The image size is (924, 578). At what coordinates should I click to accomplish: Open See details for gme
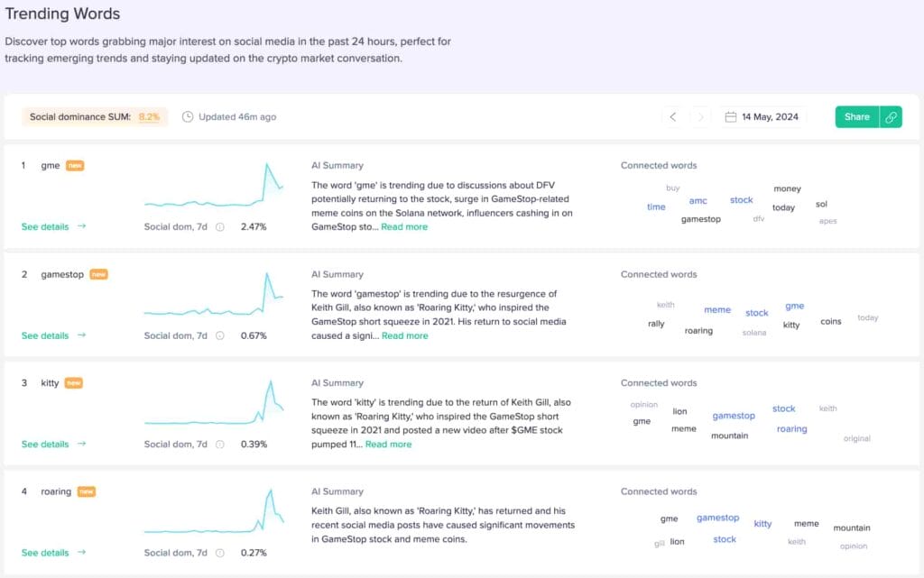tap(53, 227)
